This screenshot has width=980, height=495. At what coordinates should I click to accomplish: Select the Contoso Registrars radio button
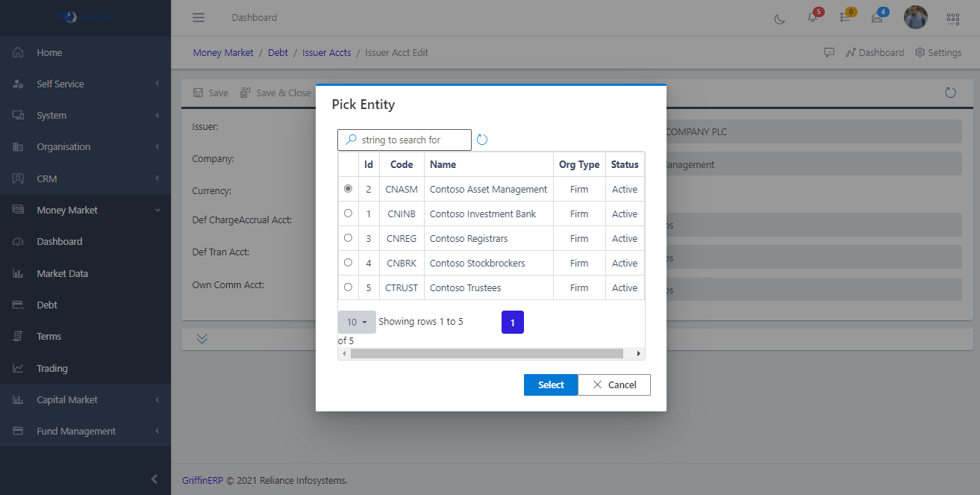point(348,238)
